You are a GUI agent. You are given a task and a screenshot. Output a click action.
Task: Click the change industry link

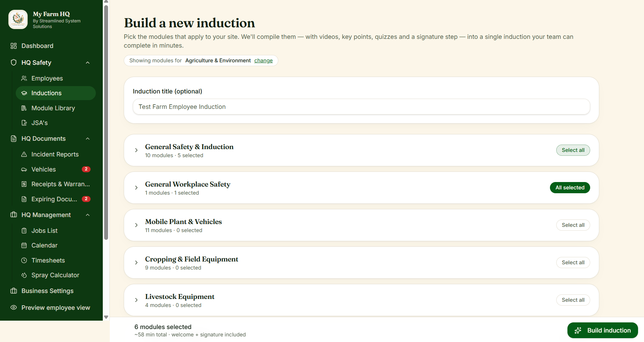[263, 61]
